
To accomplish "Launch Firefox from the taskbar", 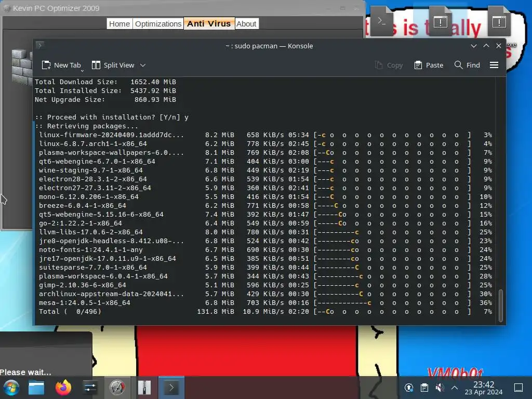I will (x=63, y=388).
